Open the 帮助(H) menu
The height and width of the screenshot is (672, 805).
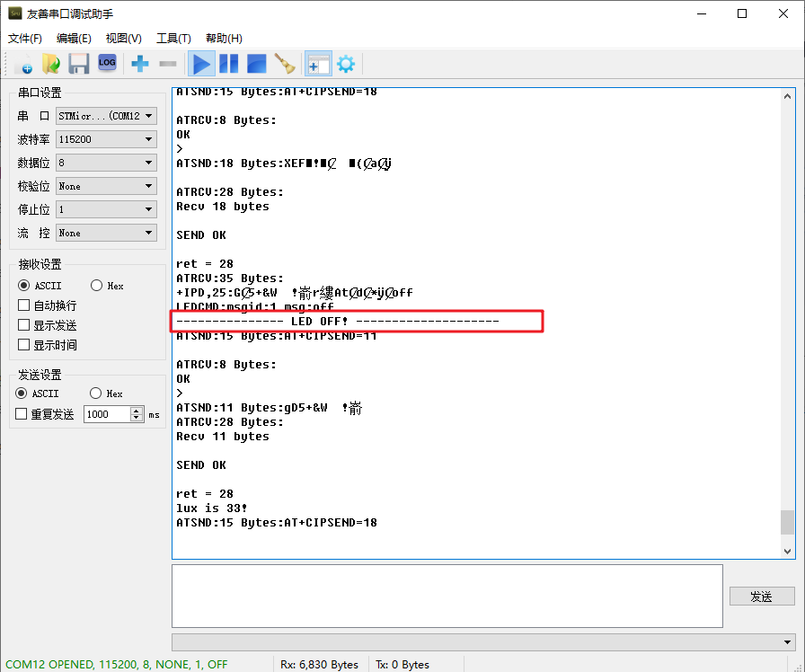[x=224, y=39]
